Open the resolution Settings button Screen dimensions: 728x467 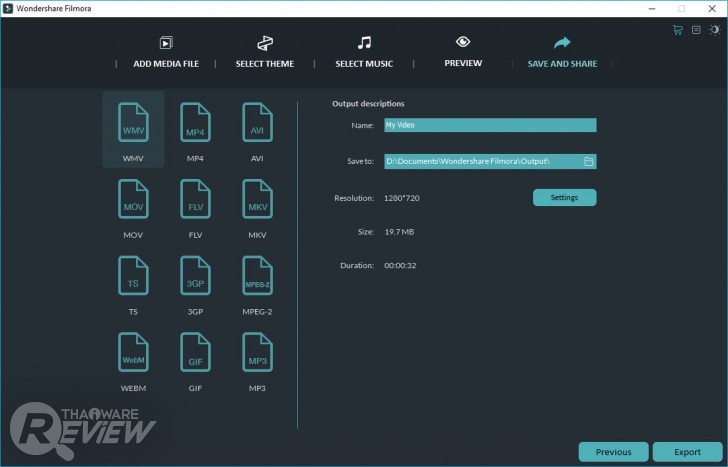tap(565, 197)
